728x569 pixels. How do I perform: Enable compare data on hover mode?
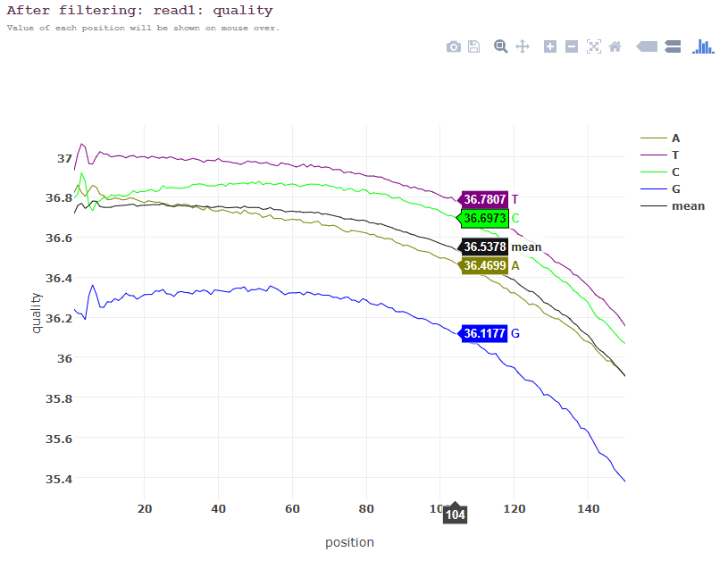click(673, 46)
